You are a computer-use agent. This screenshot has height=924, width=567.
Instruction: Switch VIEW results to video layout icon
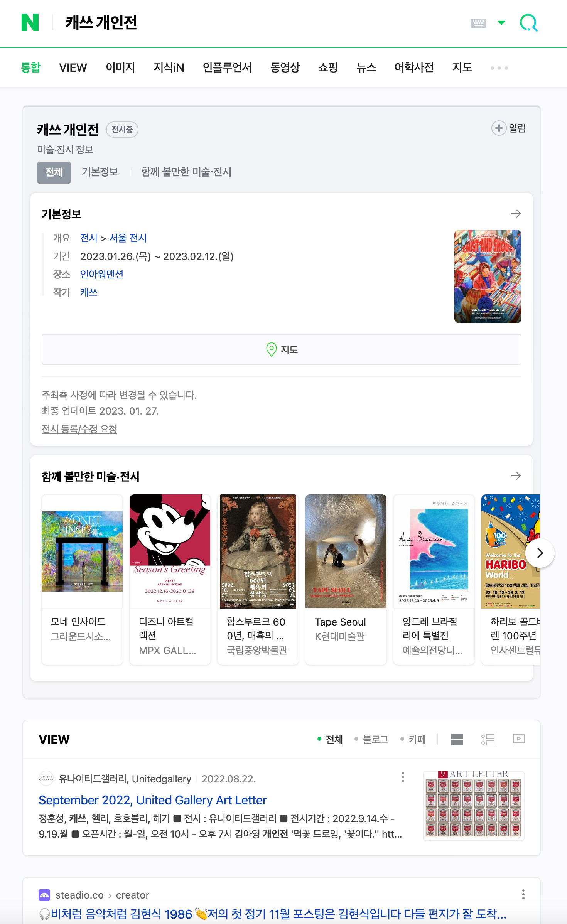pos(519,739)
